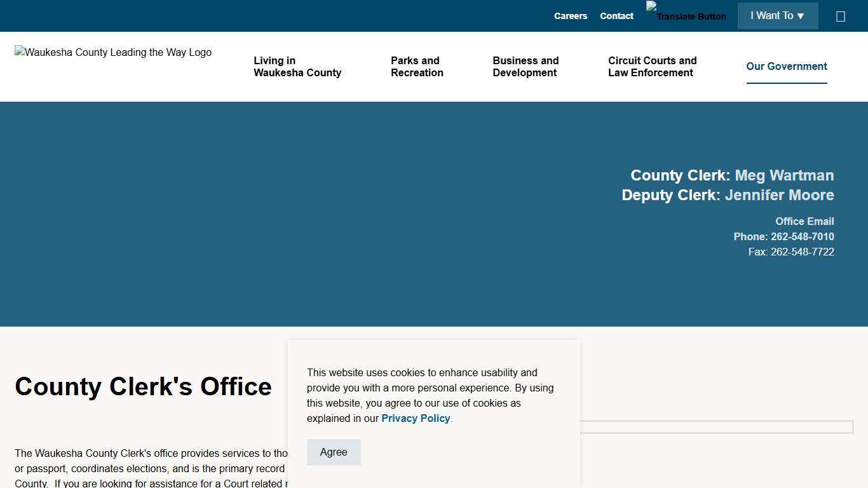Select the Our Government navigation item

pyautogui.click(x=787, y=66)
